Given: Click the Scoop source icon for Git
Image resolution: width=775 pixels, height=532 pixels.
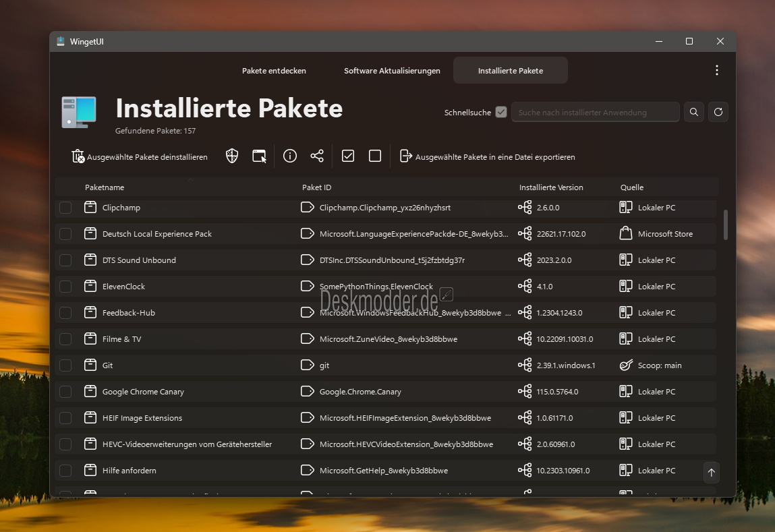Looking at the screenshot, I should pos(626,365).
